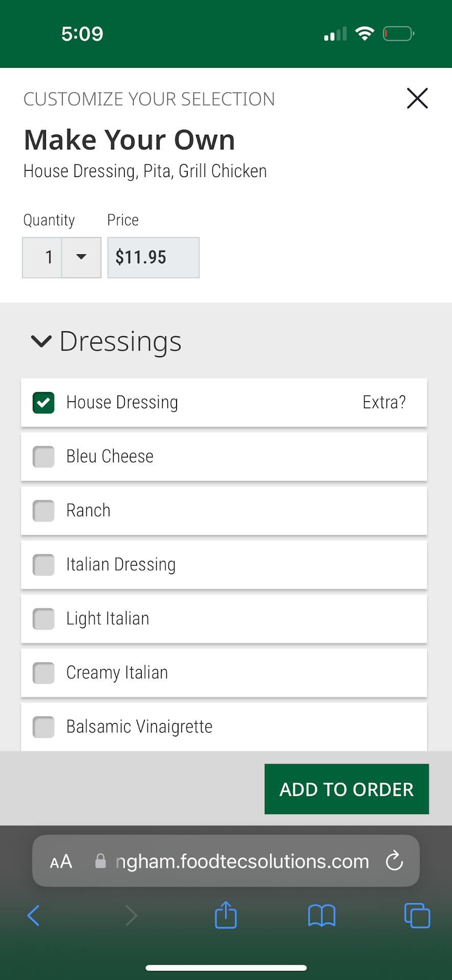Open the AA text size menu

click(x=61, y=862)
